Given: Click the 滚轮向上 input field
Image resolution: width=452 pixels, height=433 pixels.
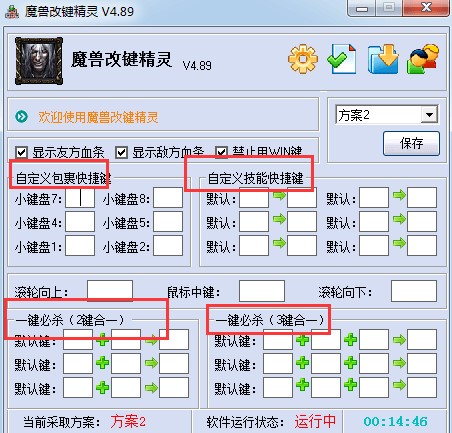Looking at the screenshot, I should [x=110, y=291].
